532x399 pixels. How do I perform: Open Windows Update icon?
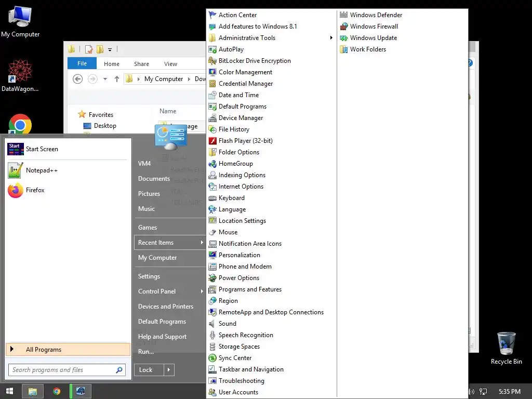click(344, 38)
